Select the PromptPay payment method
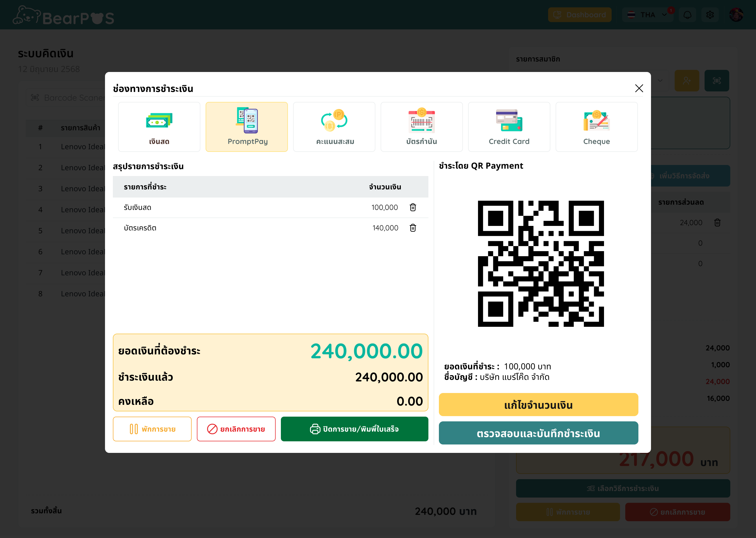The image size is (756, 538). pyautogui.click(x=246, y=127)
